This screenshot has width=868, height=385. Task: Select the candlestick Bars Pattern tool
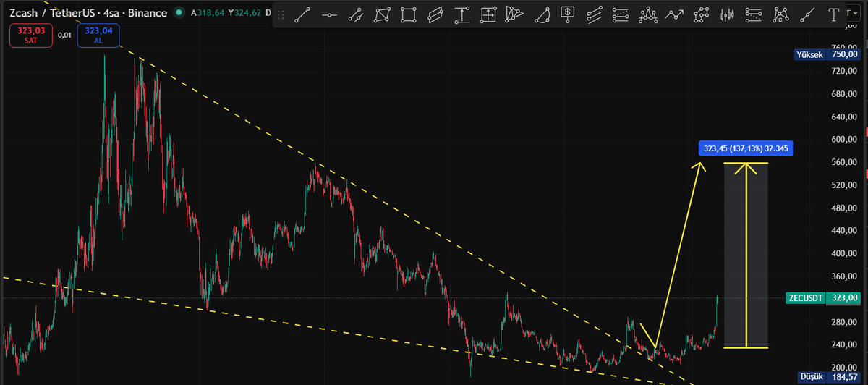point(727,14)
